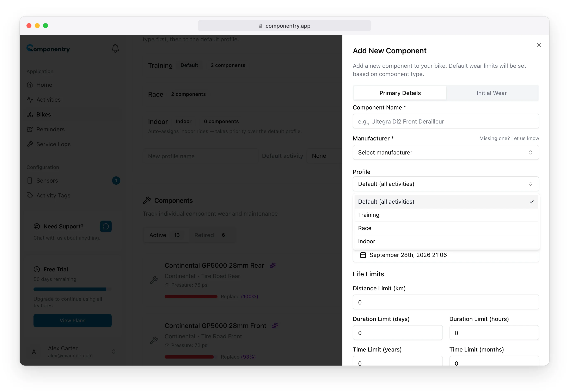Choose the Indoor profile option
This screenshot has width=569, height=392.
click(x=446, y=241)
